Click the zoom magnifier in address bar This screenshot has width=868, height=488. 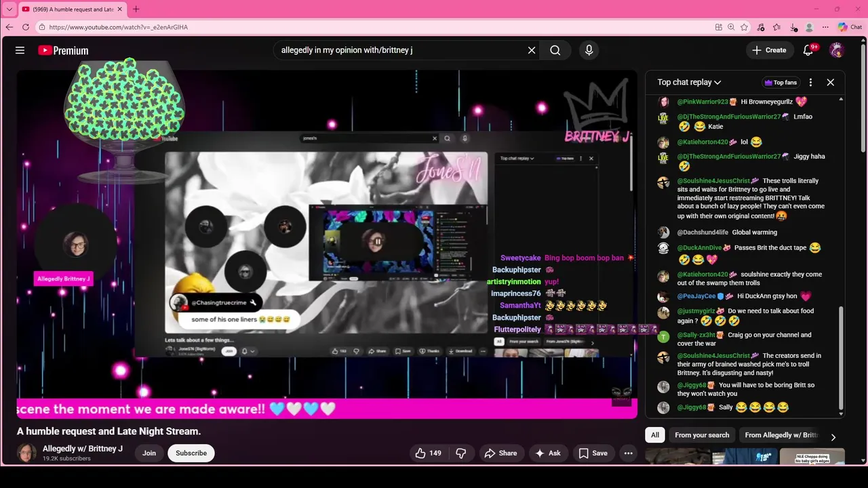coord(731,27)
